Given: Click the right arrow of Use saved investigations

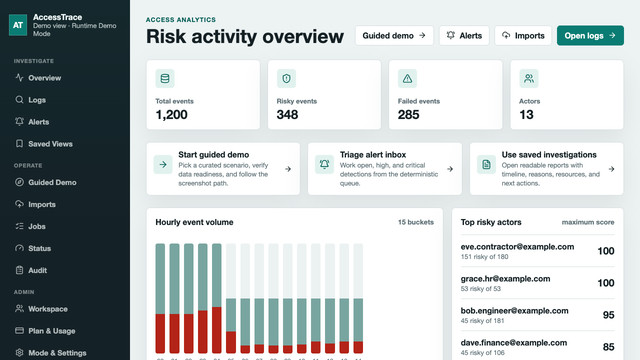Looking at the screenshot, I should (611, 169).
